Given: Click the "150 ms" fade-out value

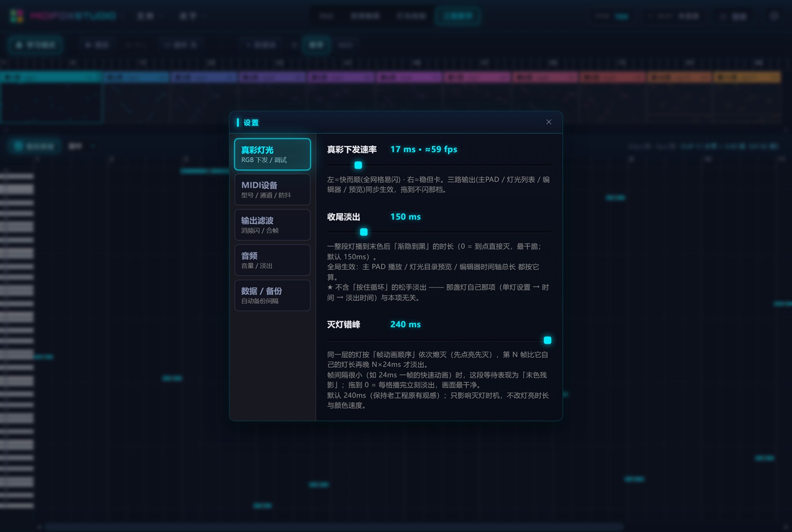Looking at the screenshot, I should (405, 217).
